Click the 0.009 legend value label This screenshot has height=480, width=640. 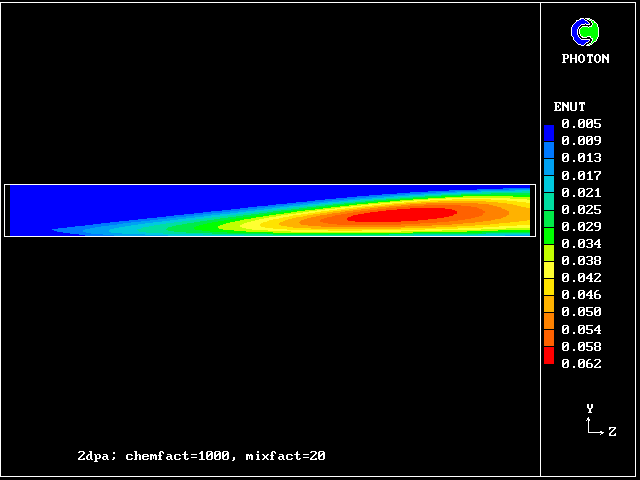[581, 141]
